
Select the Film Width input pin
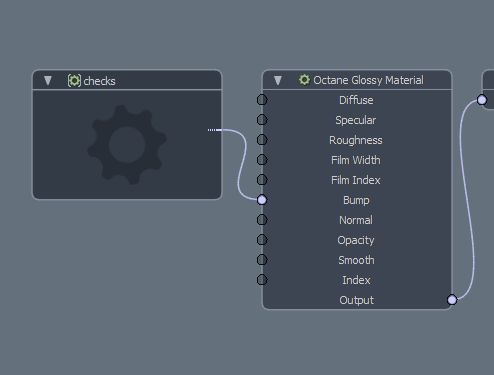[262, 160]
